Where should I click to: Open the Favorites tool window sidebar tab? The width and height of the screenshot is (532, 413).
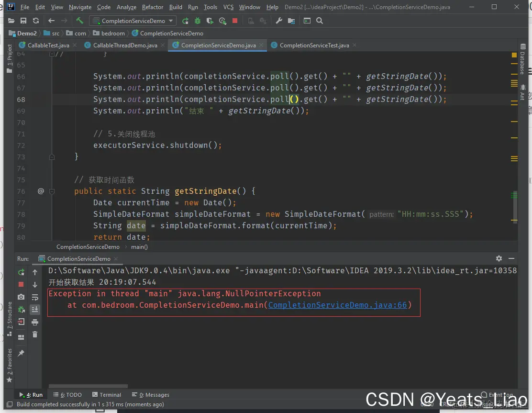tap(10, 366)
